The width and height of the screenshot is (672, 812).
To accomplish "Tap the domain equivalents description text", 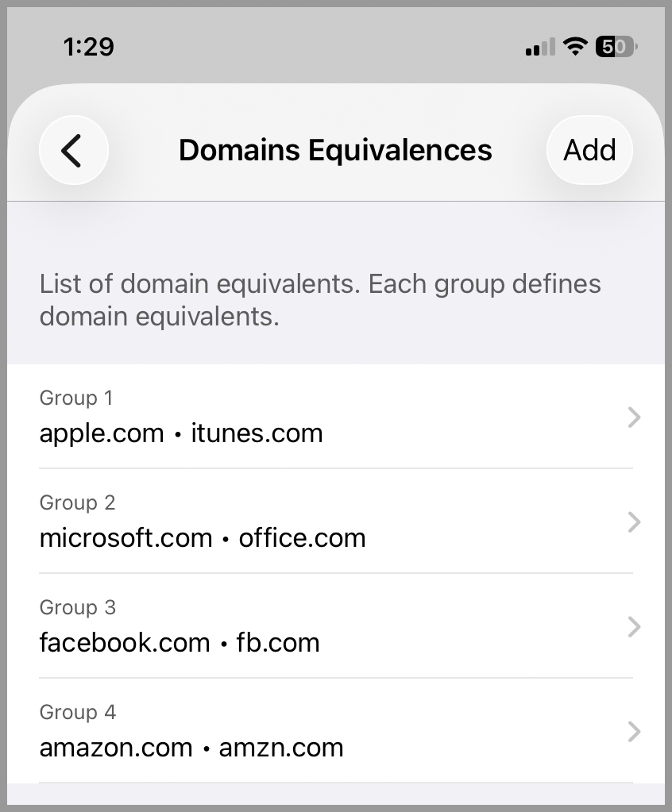I will click(x=320, y=300).
